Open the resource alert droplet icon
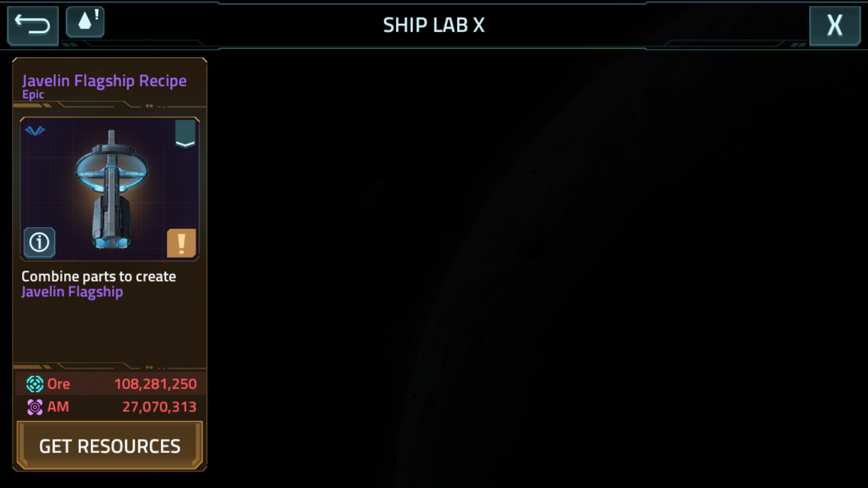Viewport: 868px width, 488px height. (85, 21)
